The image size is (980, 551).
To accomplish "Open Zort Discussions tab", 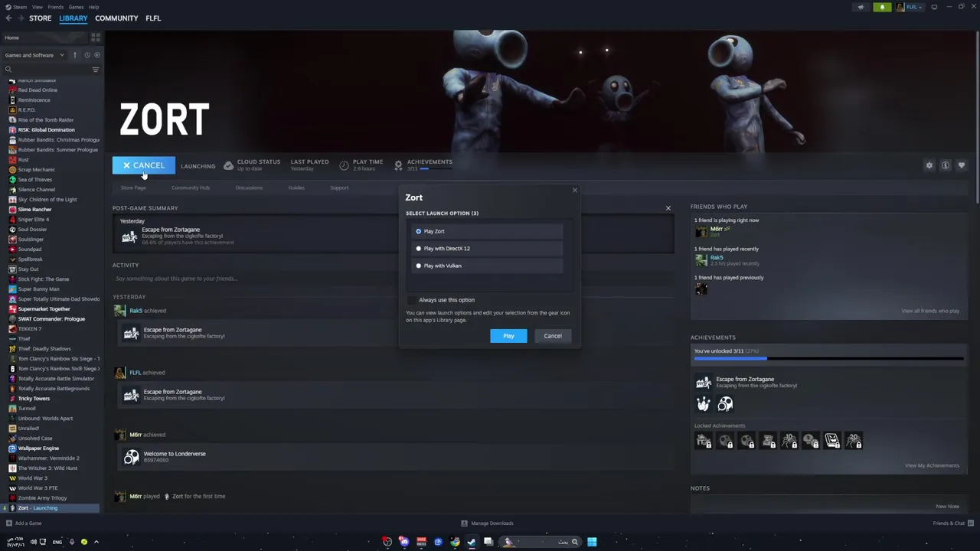I will pos(249,187).
